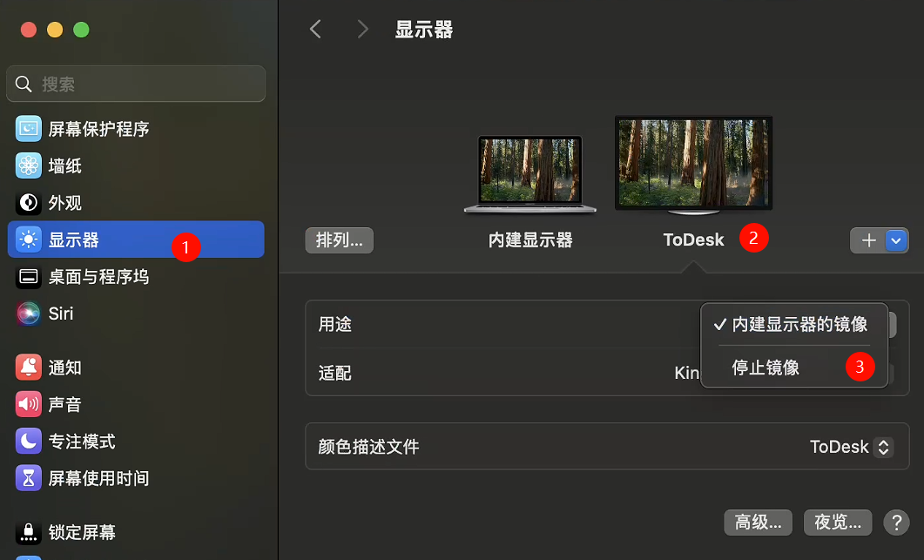The image size is (924, 560).
Task: Open the dropdown arrow beside plus button
Action: [x=897, y=240]
